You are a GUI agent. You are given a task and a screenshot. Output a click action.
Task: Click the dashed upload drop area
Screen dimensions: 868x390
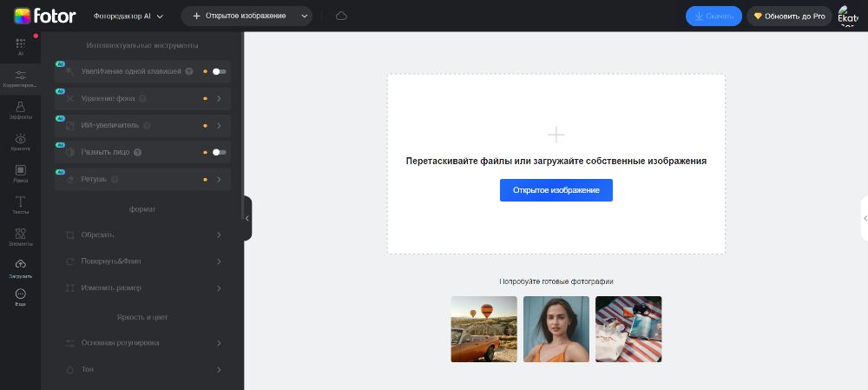point(556,164)
